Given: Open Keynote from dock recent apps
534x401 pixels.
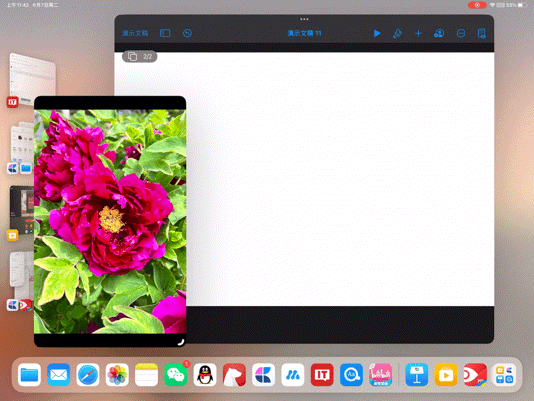Looking at the screenshot, I should (x=417, y=375).
